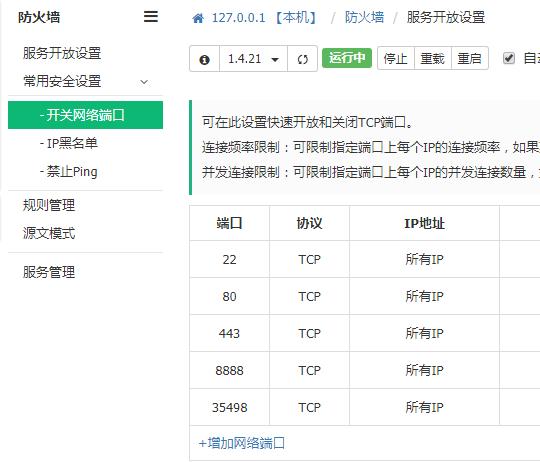Select 开关网络端口 sidebar item
Screen dimensions: 540x462
tap(85, 115)
